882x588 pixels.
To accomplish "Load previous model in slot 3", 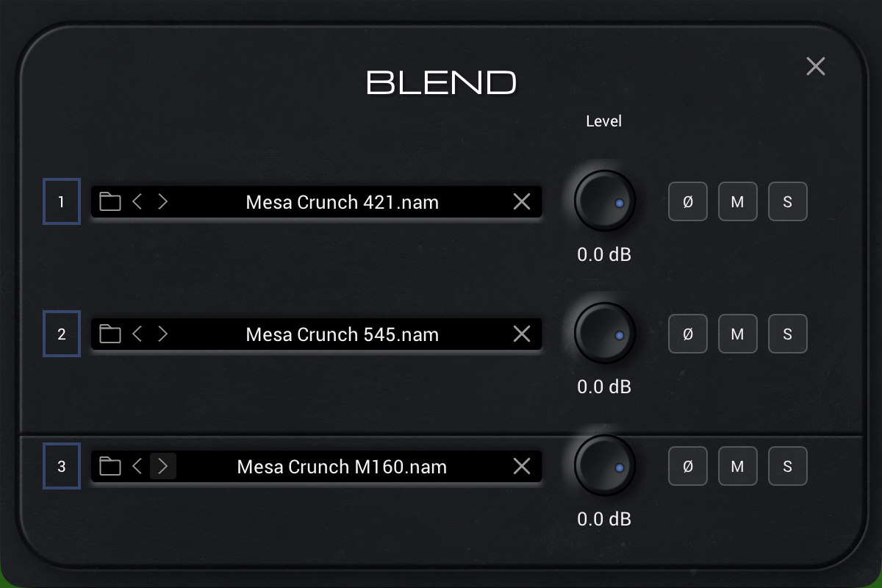I will point(137,466).
